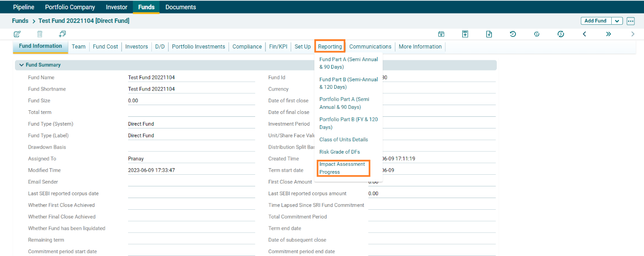Viewport: 644px width, 256px height.
Task: Click the duplicate record icon
Action: pyautogui.click(x=62, y=34)
